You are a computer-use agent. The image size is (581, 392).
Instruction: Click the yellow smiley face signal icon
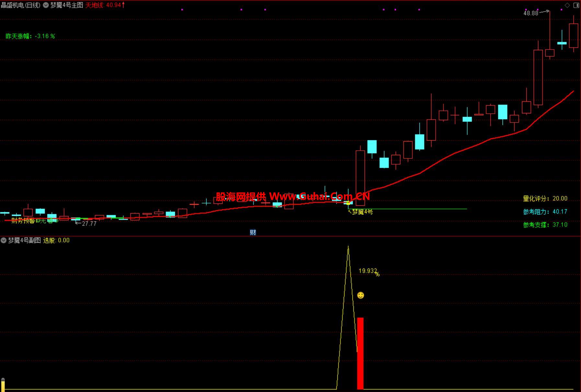pos(360,295)
